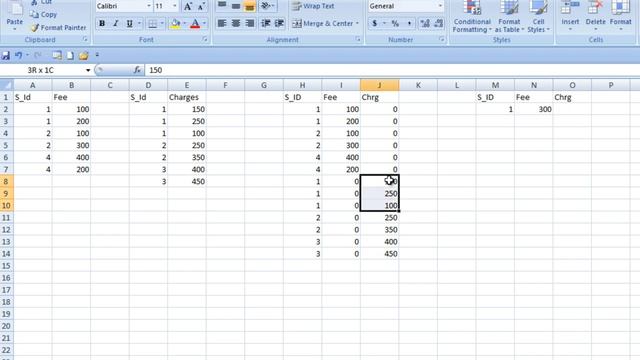The height and width of the screenshot is (360, 640).
Task: Click the Copy command
Action: tap(43, 14)
